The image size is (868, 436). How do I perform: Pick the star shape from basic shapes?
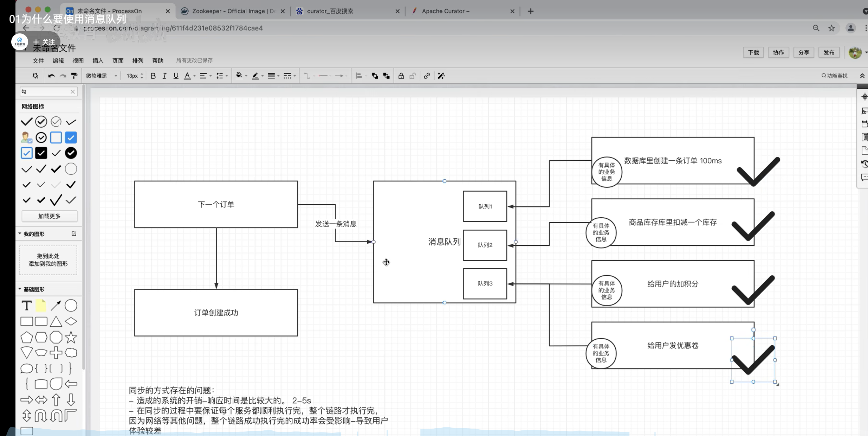click(x=71, y=337)
